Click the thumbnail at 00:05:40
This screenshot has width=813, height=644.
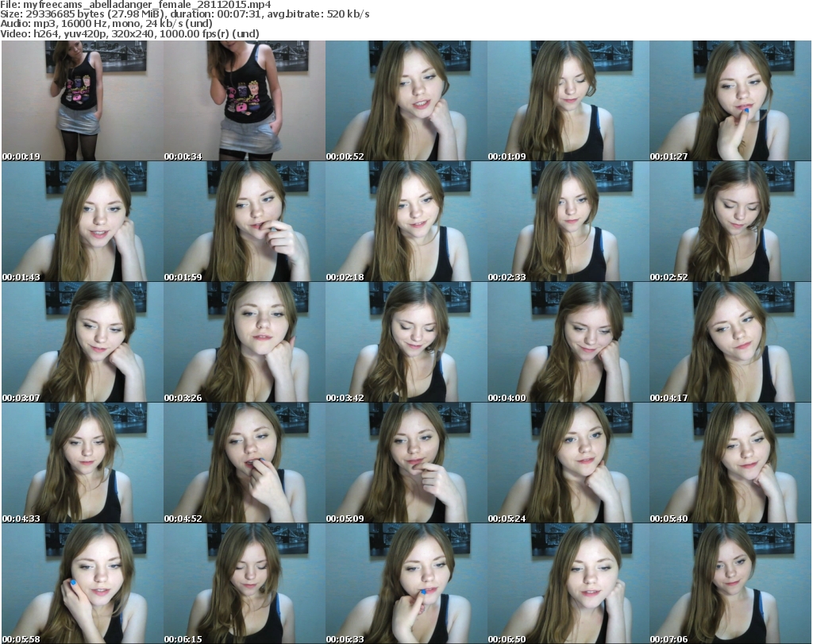point(730,463)
